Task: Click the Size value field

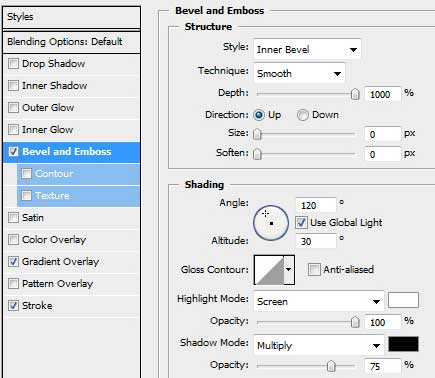Action: tap(383, 134)
